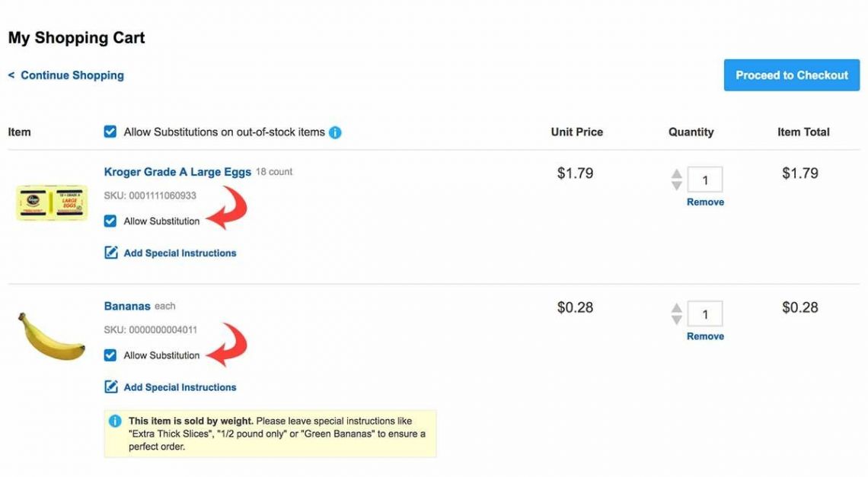Click the eggs product thumbnail
The width and height of the screenshot is (868, 477).
click(50, 203)
